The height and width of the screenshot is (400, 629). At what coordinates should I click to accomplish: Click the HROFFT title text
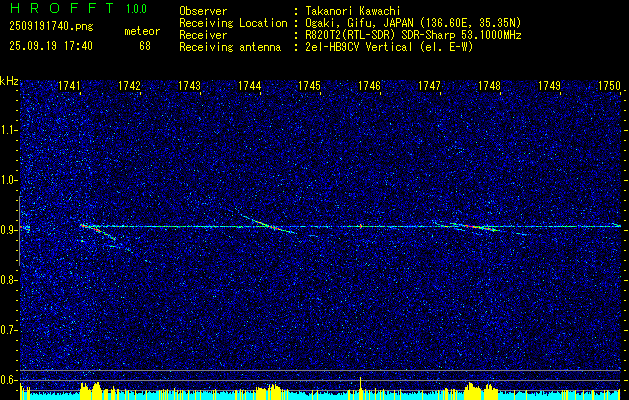click(63, 8)
